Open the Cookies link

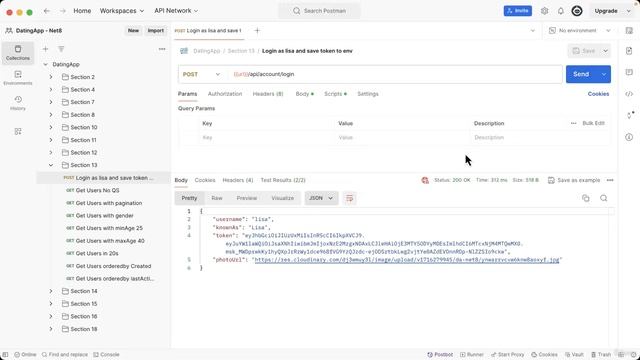(x=598, y=94)
